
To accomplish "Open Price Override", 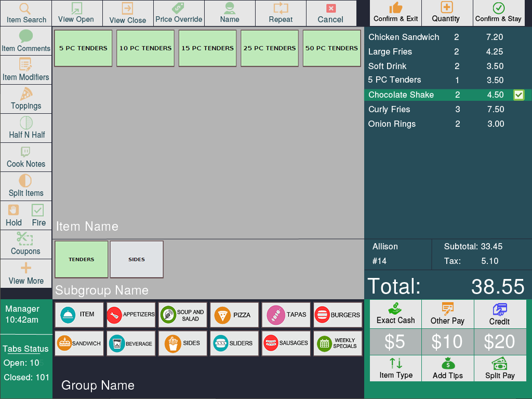I will [x=179, y=13].
